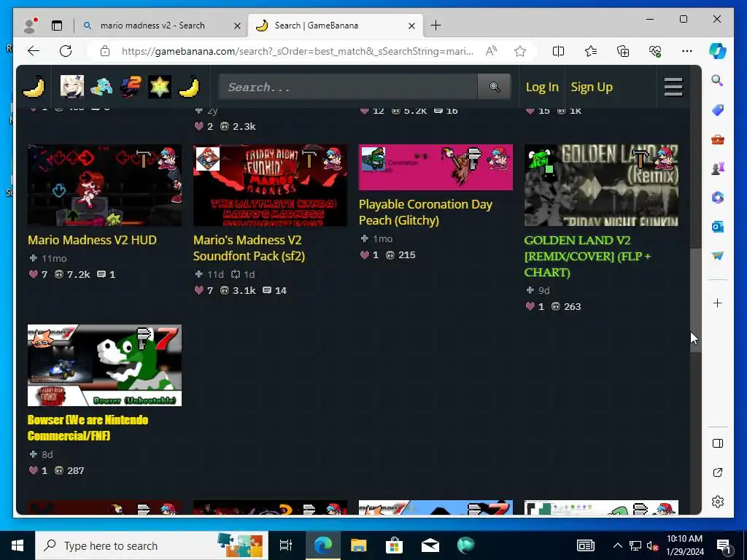Open the paper plane Drop icon in sidebar
This screenshot has width=747, height=560.
tap(718, 256)
